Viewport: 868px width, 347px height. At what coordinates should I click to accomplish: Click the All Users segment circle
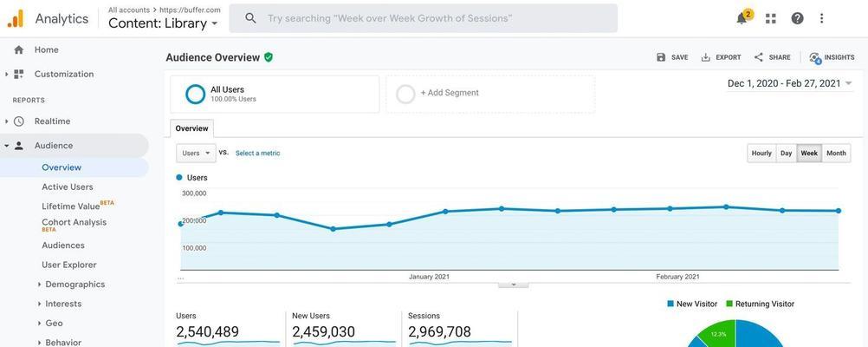pyautogui.click(x=196, y=95)
